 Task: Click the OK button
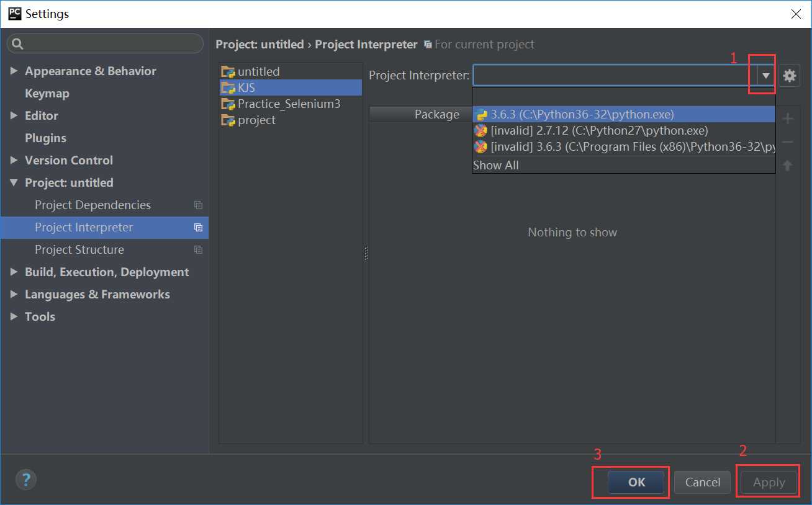point(636,482)
